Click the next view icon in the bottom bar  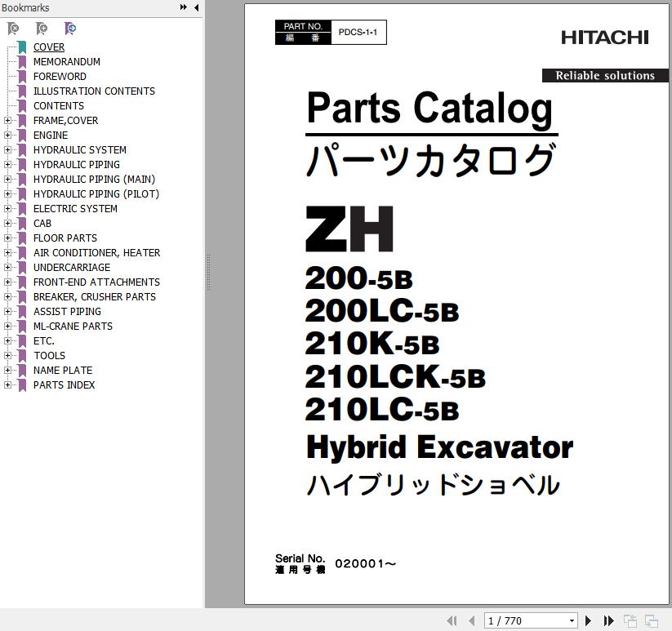click(652, 620)
